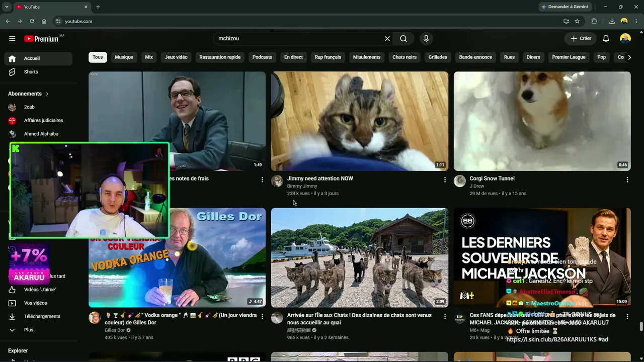Select the En direct filter chip
The image size is (644, 362).
coord(293,57)
